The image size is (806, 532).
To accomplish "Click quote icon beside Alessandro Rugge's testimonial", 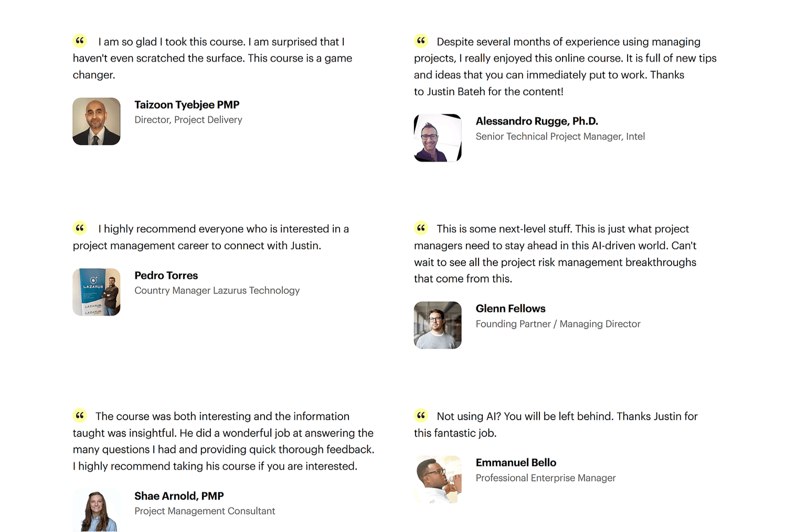I will 421,40.
